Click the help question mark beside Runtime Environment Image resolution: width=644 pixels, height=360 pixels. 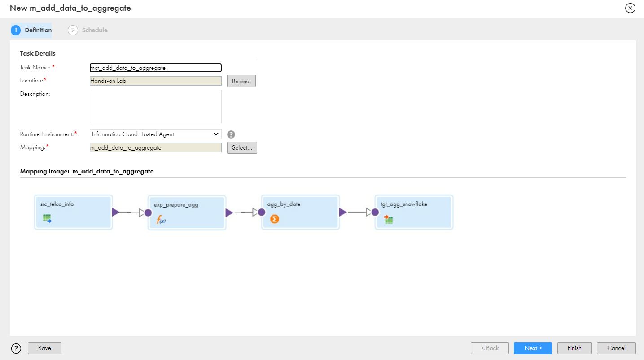pyautogui.click(x=231, y=134)
